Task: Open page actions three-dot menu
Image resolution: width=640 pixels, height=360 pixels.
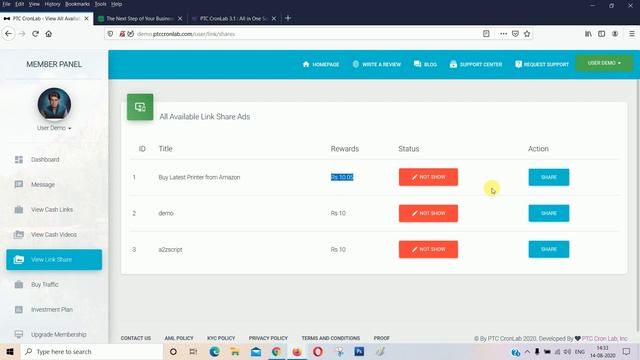Action: 503,34
